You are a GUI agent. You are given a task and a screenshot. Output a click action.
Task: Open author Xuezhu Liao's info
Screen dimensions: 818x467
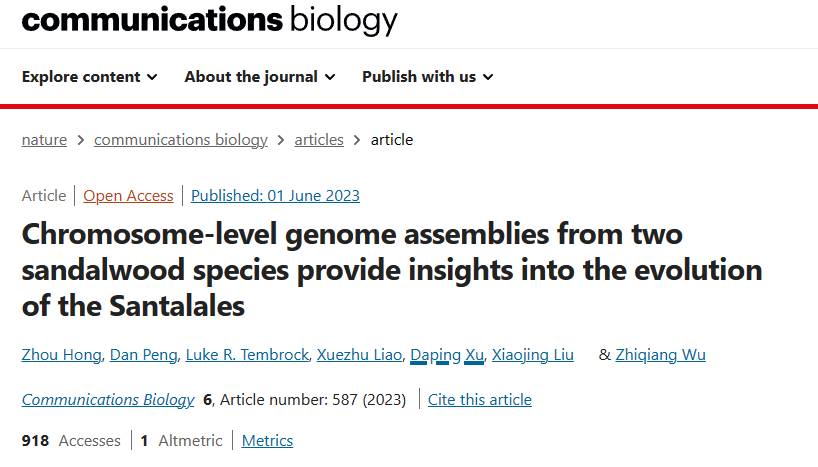(359, 354)
